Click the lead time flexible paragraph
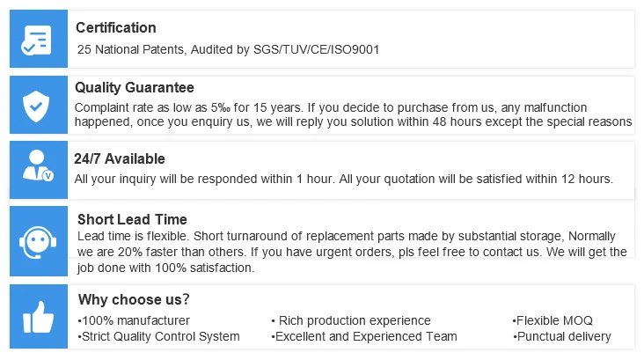The image size is (644, 360). pos(352,253)
